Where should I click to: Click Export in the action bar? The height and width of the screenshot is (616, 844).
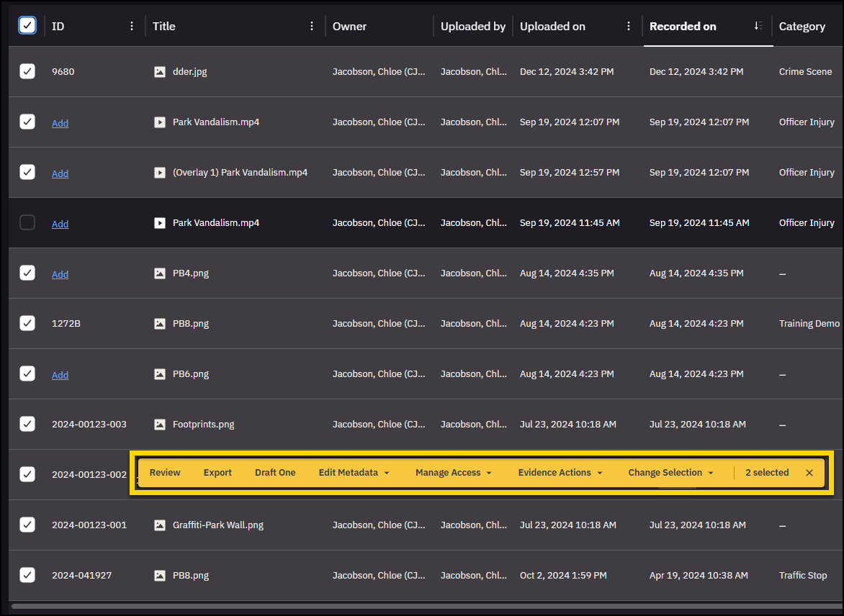(217, 473)
